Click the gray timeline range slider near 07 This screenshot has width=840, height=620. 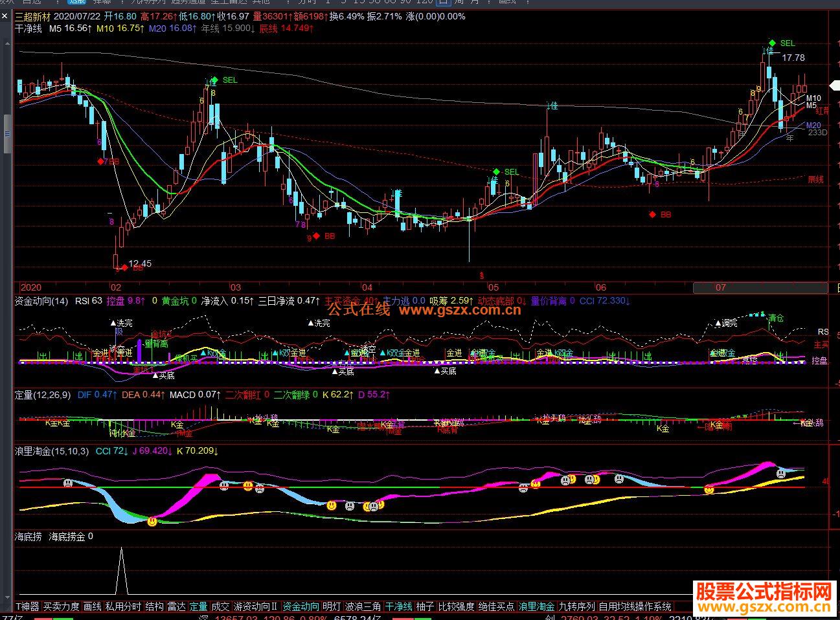[760, 288]
